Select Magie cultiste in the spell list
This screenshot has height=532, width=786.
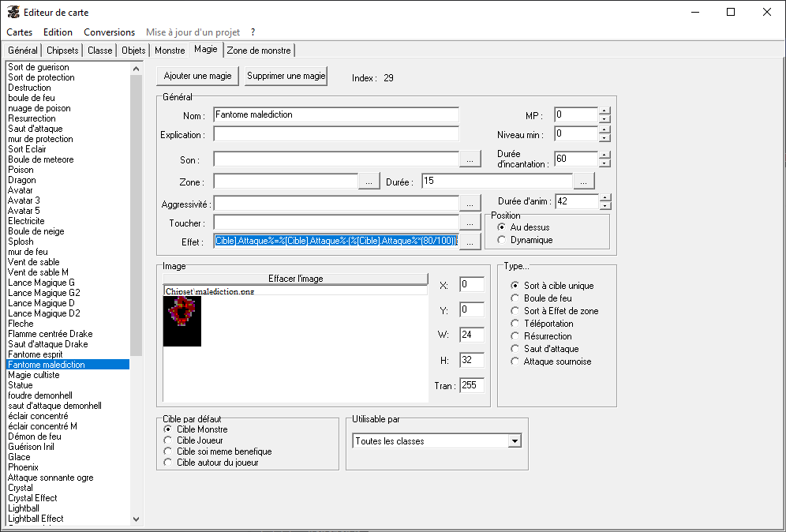(34, 375)
